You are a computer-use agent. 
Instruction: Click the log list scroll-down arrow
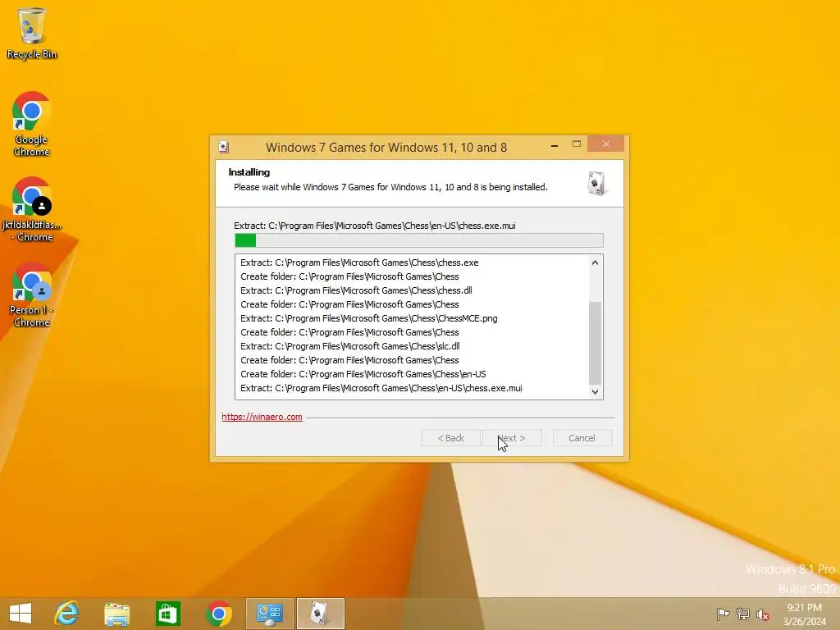[x=595, y=391]
